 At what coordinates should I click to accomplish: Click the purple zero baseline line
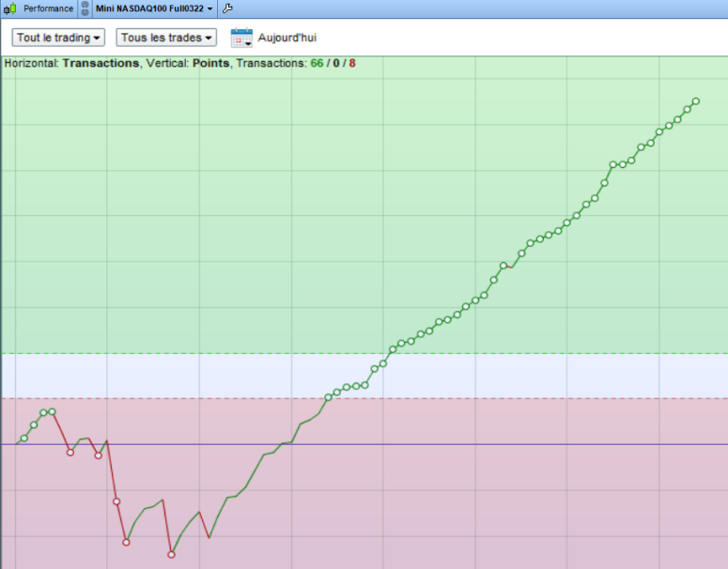point(364,444)
